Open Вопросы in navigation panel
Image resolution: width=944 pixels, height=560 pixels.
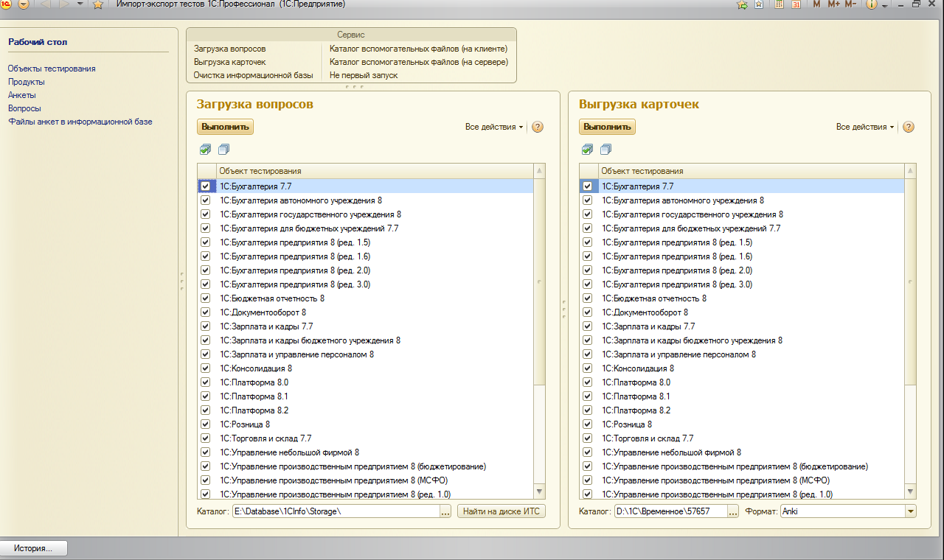coord(24,108)
